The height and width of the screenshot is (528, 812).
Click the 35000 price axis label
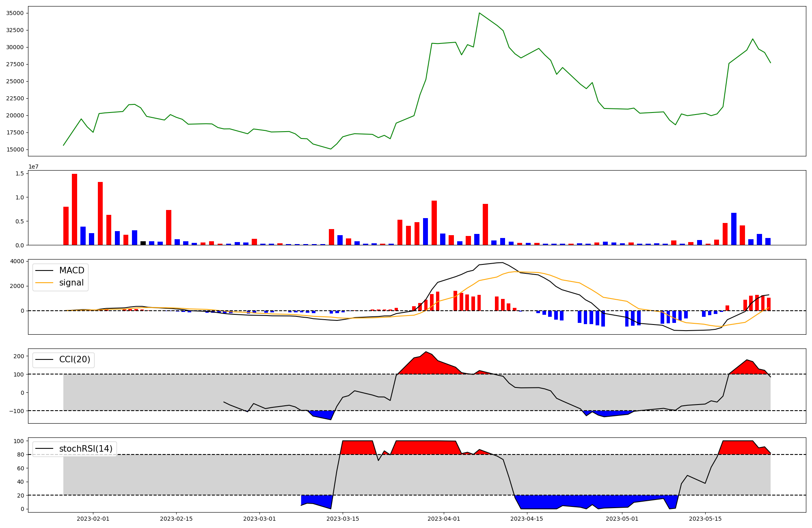point(15,13)
